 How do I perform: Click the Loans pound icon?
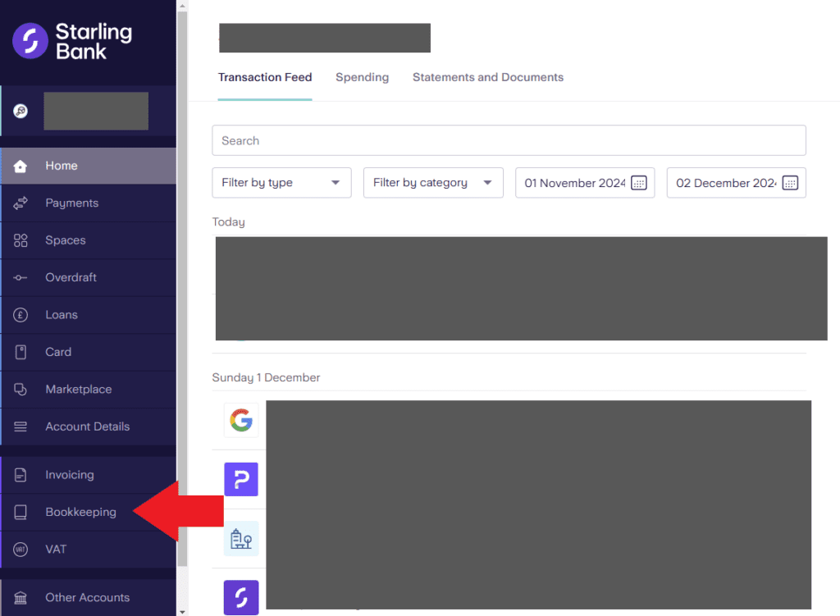pos(21,315)
